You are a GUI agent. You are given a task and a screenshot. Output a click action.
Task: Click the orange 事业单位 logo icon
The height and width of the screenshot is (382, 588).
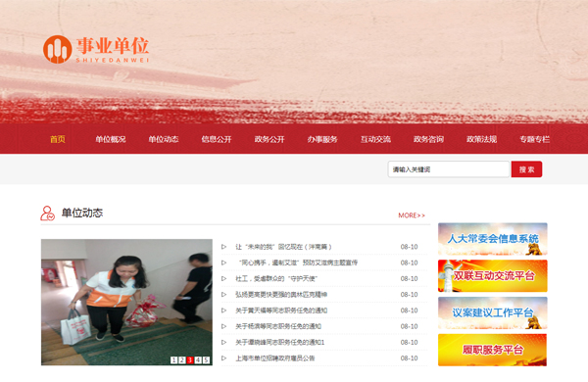tap(58, 49)
